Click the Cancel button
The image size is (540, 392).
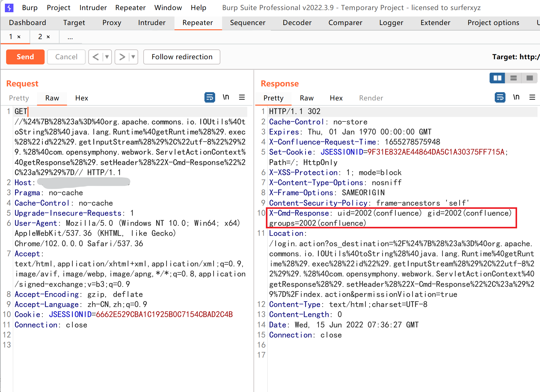[x=66, y=57]
